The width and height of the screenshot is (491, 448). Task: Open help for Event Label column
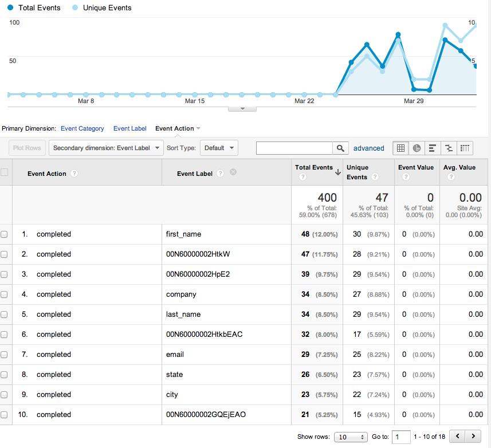tap(220, 174)
